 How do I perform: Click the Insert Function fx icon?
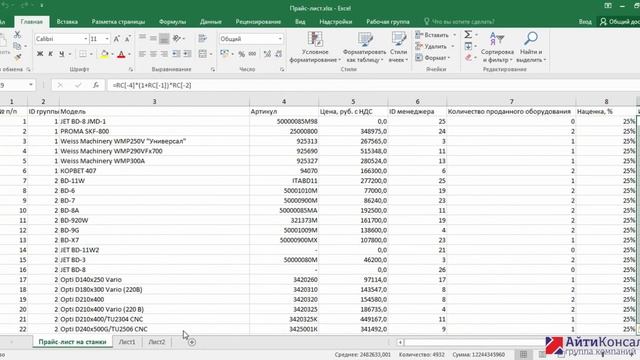[x=96, y=85]
